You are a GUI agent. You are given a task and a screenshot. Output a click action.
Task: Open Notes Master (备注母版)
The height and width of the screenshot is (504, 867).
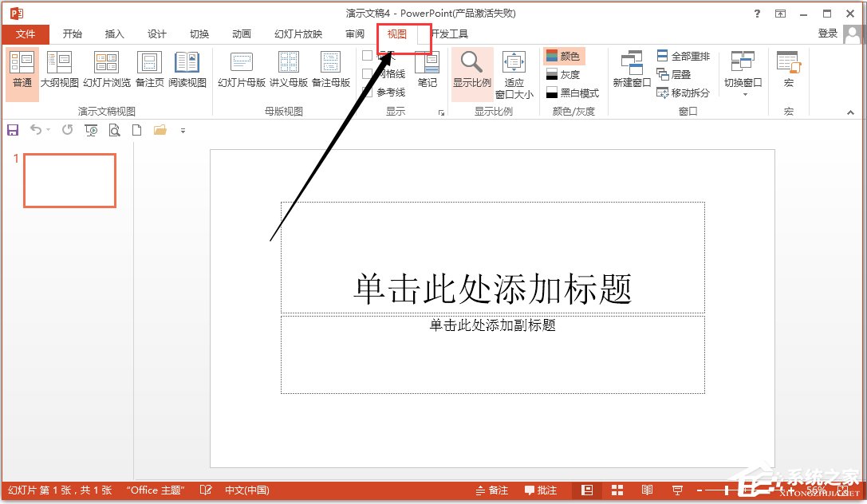click(x=331, y=69)
